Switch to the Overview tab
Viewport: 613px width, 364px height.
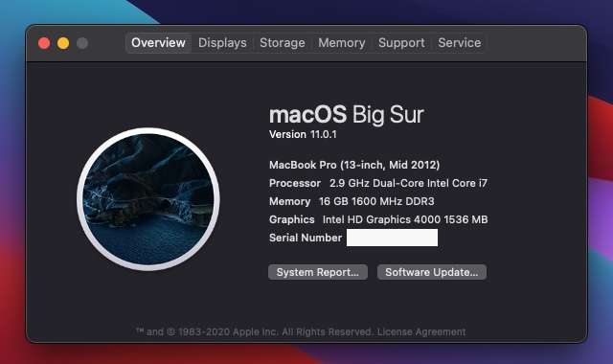158,42
